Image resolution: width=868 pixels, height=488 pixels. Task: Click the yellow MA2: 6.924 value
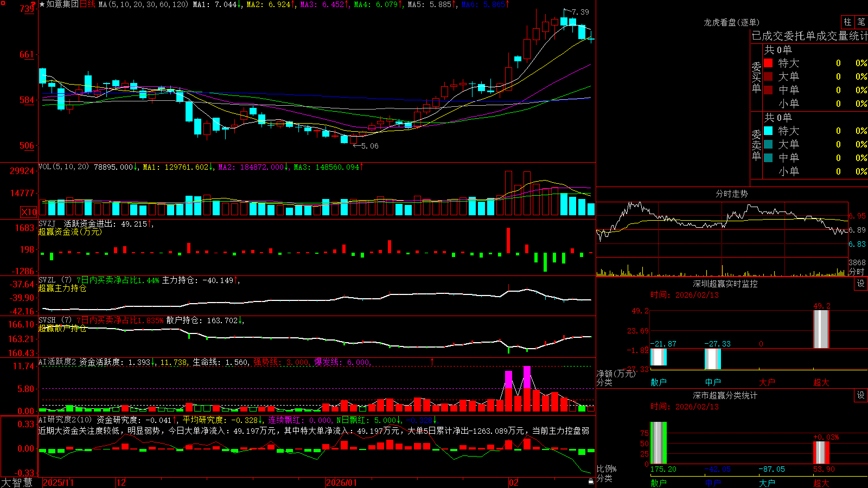[270, 4]
